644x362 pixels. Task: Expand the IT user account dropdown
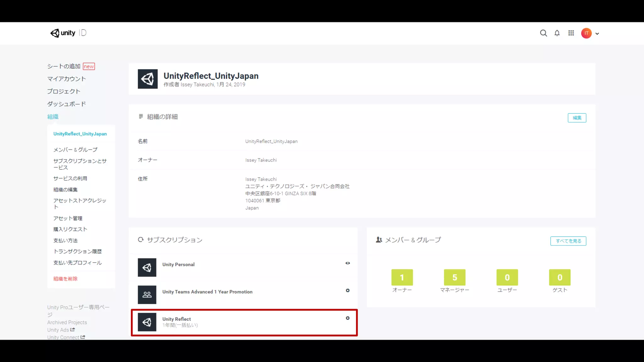click(x=597, y=33)
